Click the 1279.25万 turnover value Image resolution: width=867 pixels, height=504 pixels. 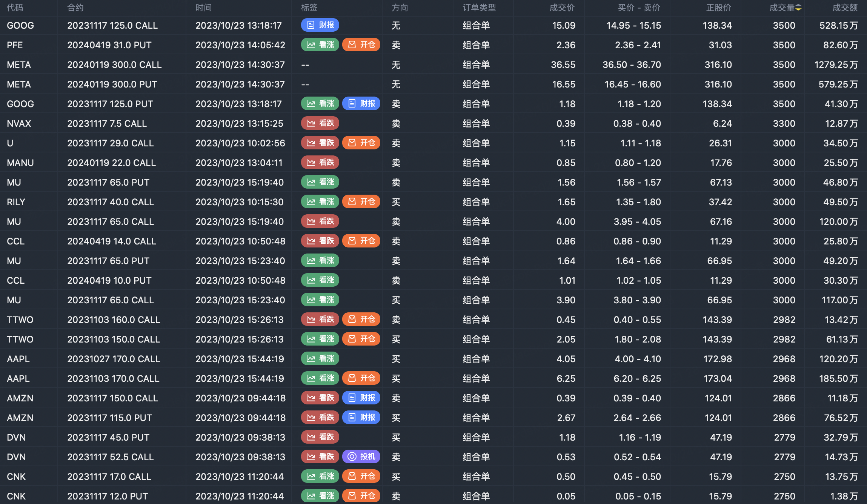coord(836,65)
